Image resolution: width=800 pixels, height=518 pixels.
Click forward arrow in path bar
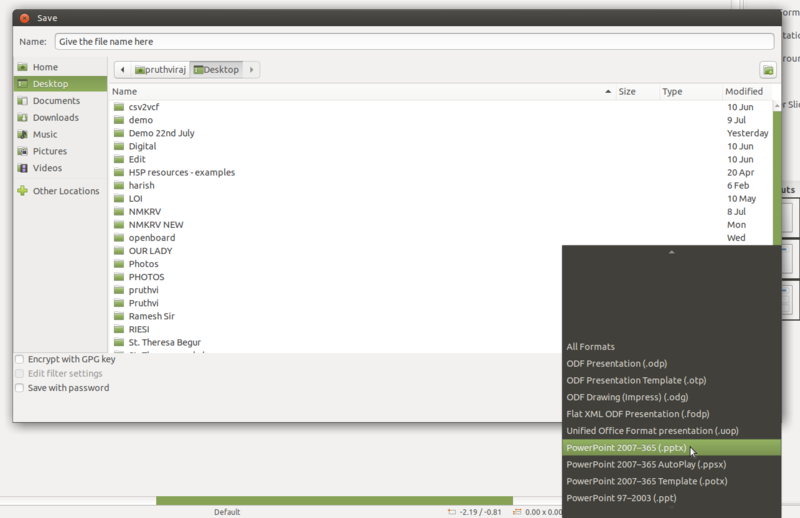[x=252, y=69]
